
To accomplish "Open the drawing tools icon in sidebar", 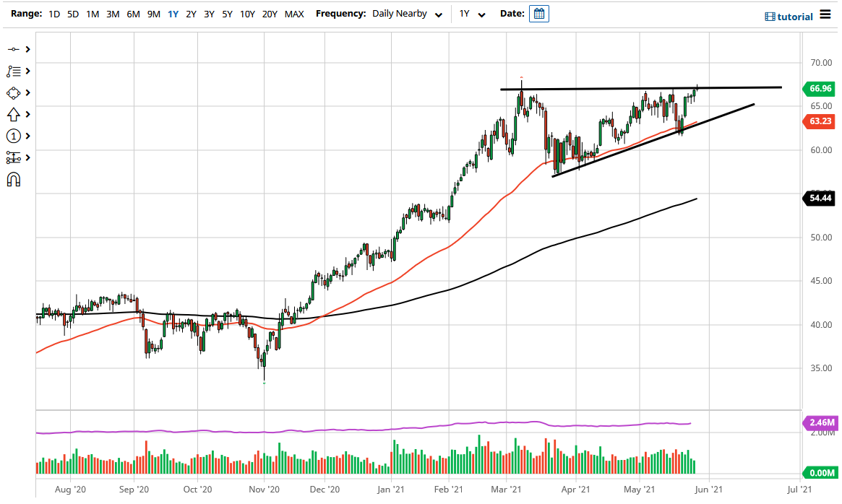I will click(x=14, y=49).
